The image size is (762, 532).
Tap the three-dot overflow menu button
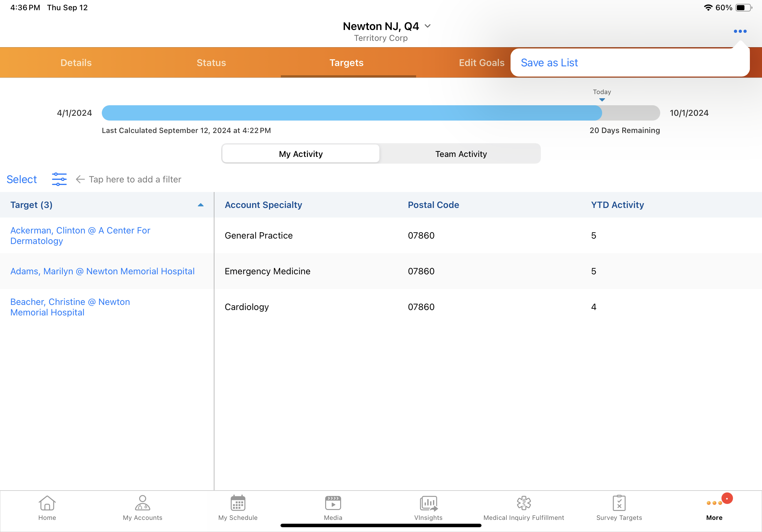point(740,31)
